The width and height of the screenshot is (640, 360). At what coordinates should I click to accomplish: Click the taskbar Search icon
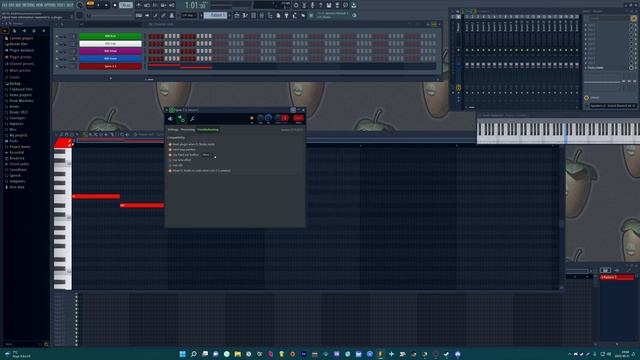click(x=193, y=354)
